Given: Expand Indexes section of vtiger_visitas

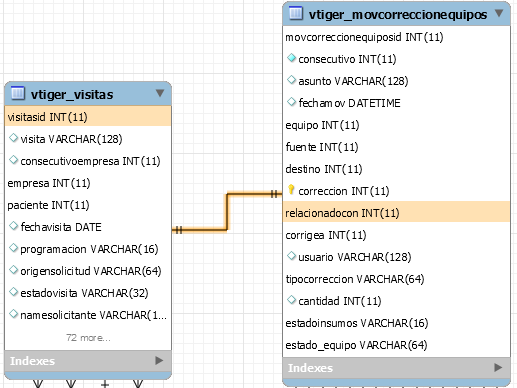Looking at the screenshot, I should tap(159, 360).
